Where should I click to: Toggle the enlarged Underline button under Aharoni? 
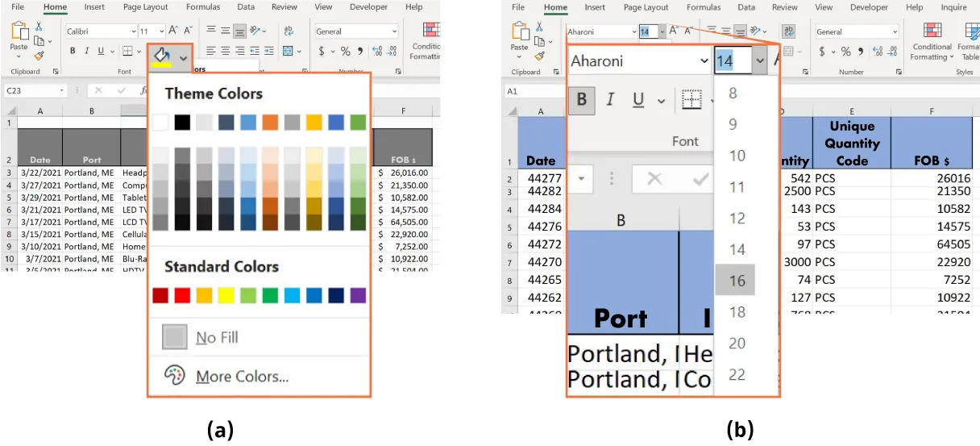[637, 100]
